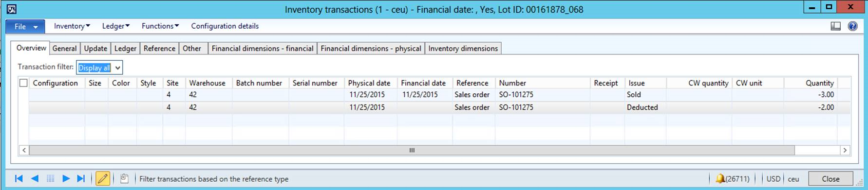Click the view layout icon beside help

[836, 26]
